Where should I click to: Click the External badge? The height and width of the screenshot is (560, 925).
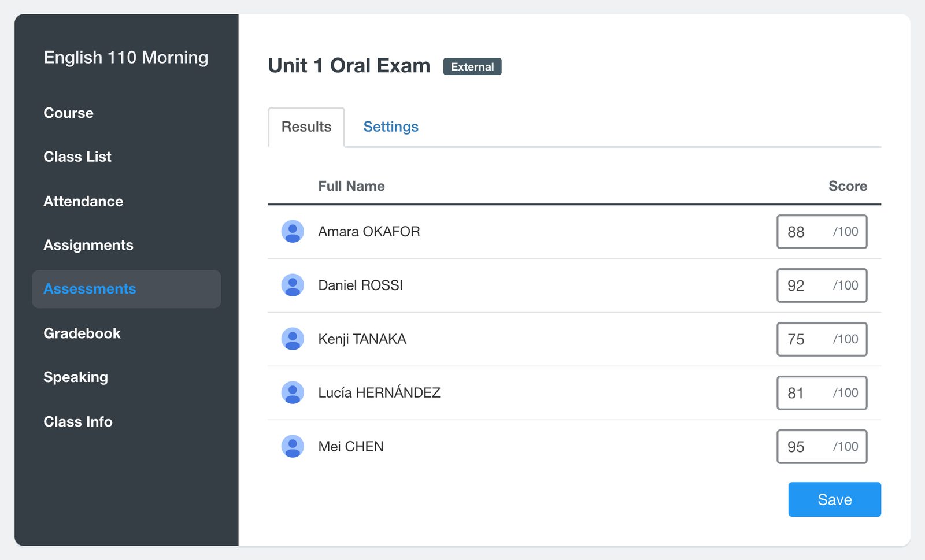[472, 66]
